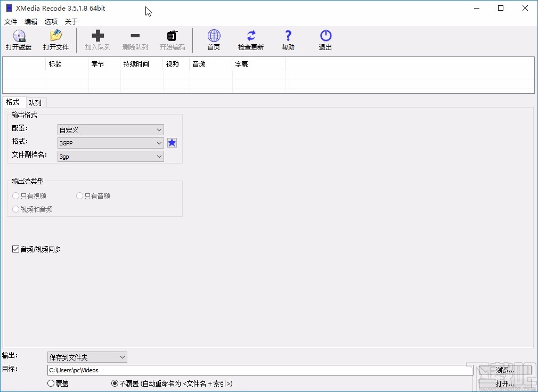Click the 首页 (Home) globe icon

point(213,40)
